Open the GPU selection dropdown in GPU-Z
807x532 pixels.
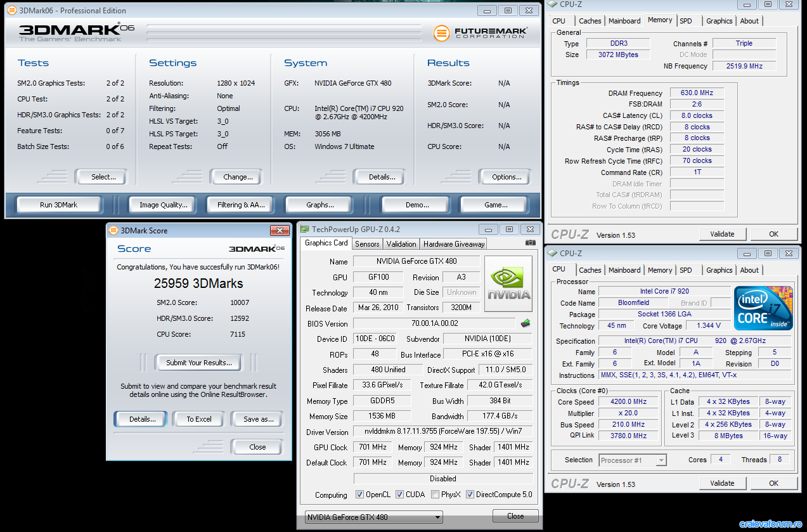click(x=373, y=517)
